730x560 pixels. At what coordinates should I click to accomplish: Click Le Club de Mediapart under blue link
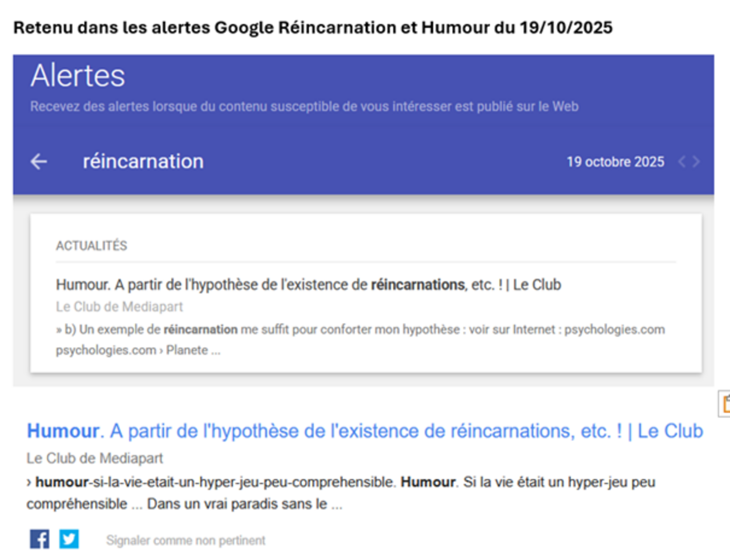pos(95,458)
